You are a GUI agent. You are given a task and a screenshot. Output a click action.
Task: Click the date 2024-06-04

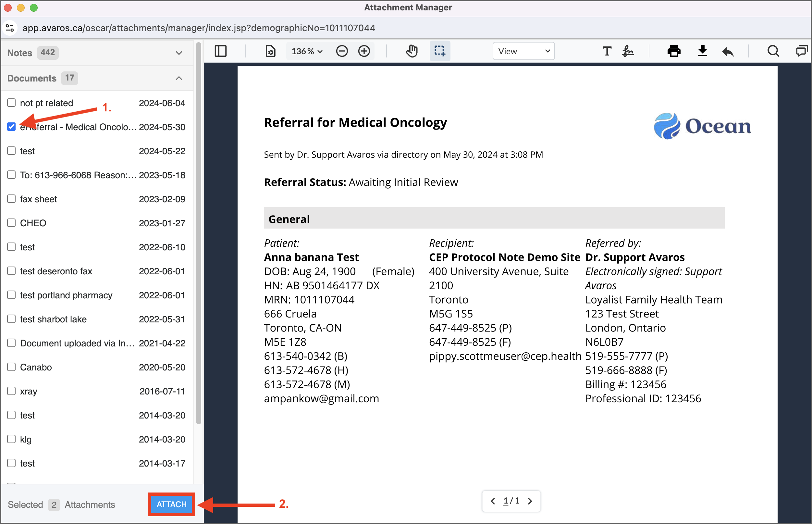tap(162, 103)
